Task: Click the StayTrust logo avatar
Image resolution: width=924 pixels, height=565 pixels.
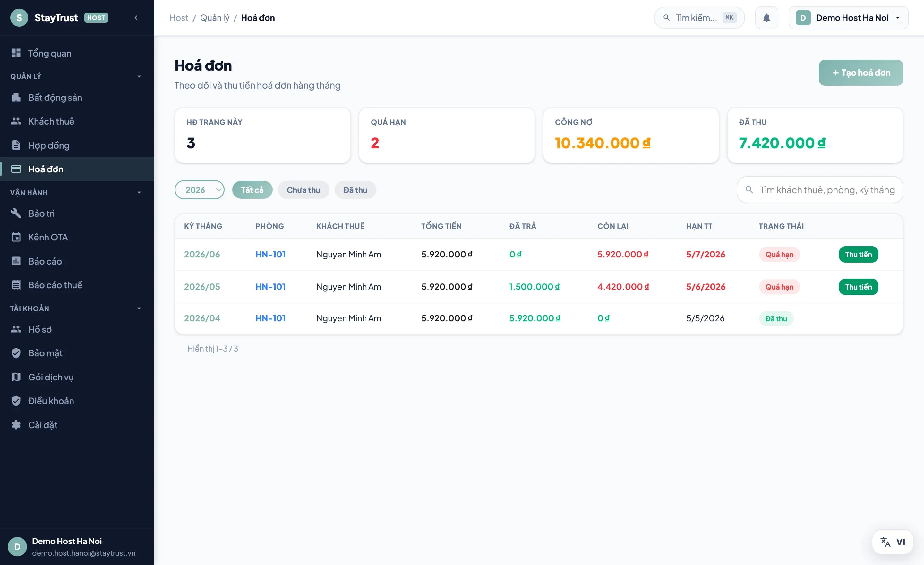Action: click(x=19, y=18)
